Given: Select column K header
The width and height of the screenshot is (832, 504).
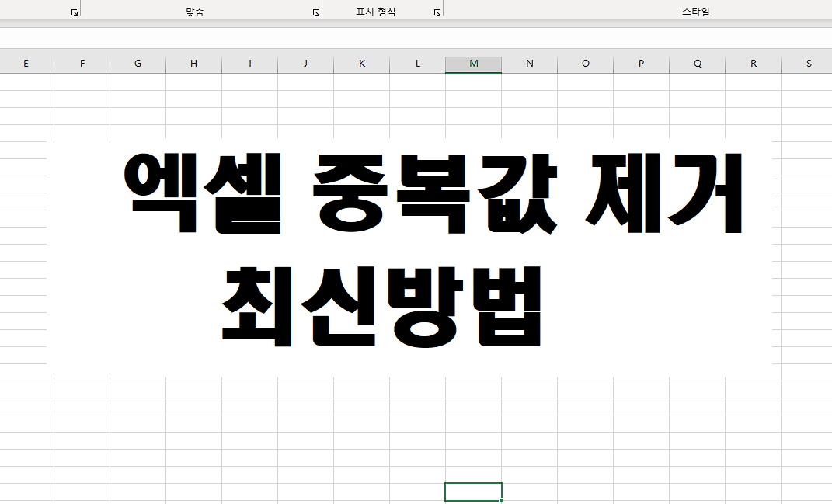Looking at the screenshot, I should 361,63.
